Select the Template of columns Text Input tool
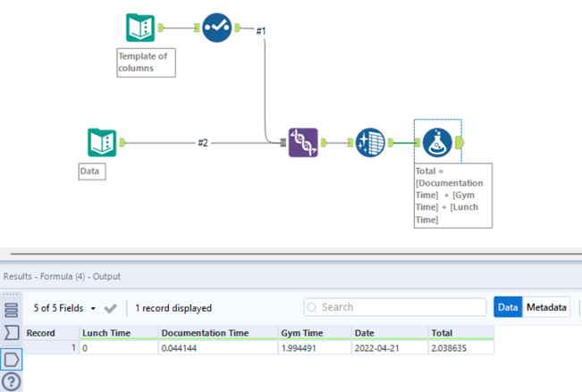The width and height of the screenshot is (582, 392). [140, 28]
